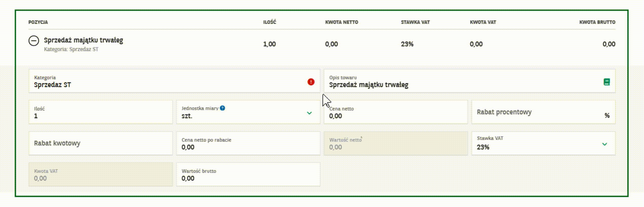The height and width of the screenshot is (207, 644).
Task: Expand the Jednostka miary dropdown arrow
Action: [309, 113]
